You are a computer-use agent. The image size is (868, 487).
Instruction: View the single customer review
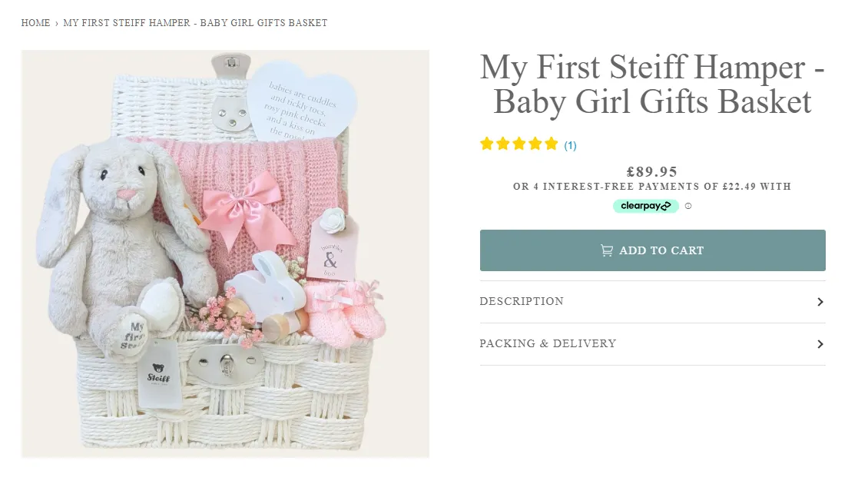(570, 144)
